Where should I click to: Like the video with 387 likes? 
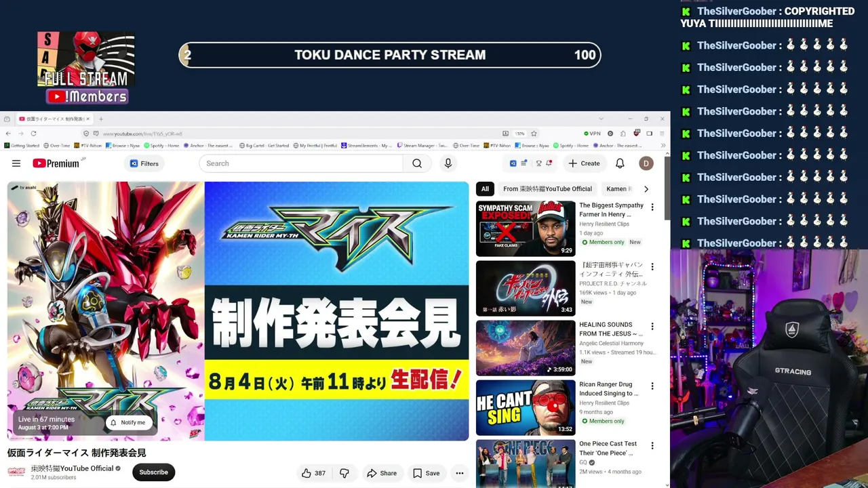point(313,473)
